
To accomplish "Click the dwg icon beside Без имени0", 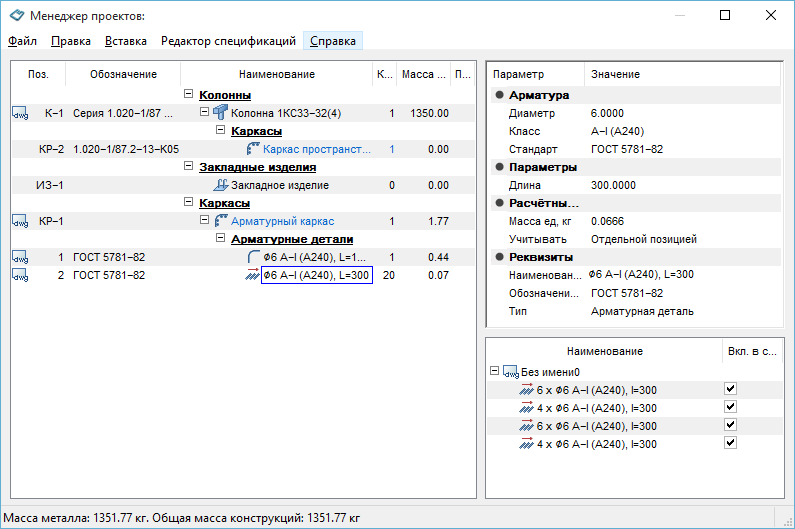I will [x=510, y=371].
